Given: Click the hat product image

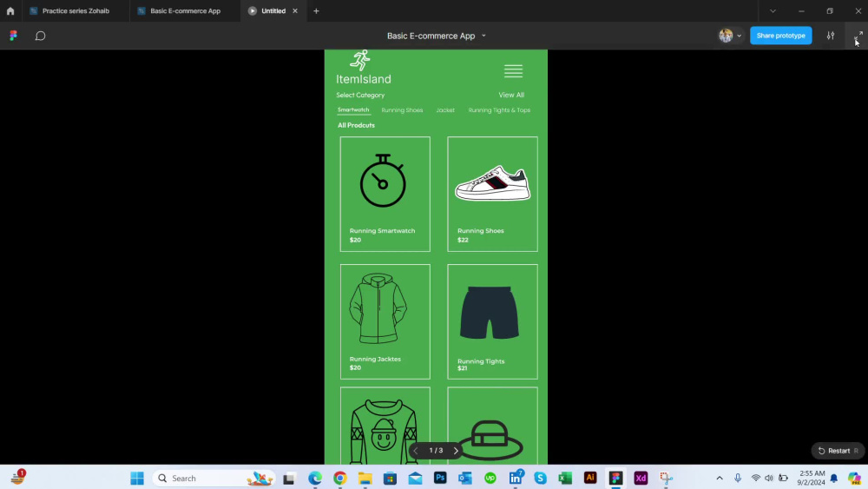Looking at the screenshot, I should [x=490, y=440].
